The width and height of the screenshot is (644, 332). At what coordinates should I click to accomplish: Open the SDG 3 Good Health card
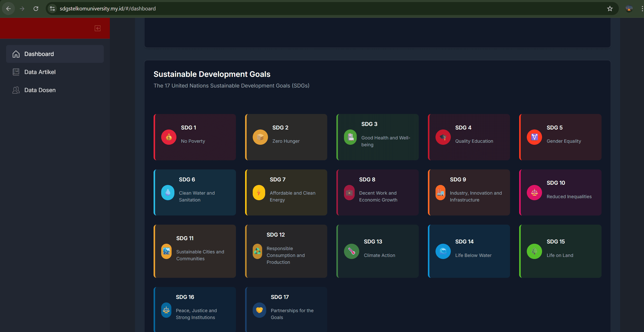377,137
